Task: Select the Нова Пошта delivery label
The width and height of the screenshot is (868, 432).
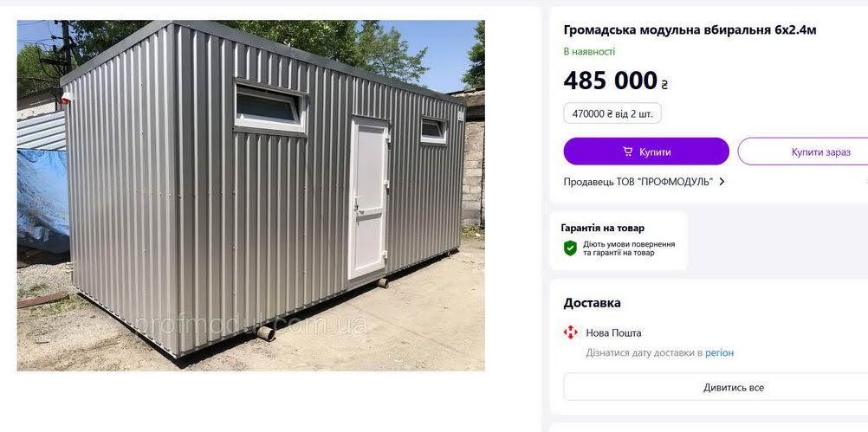Action: [x=613, y=333]
